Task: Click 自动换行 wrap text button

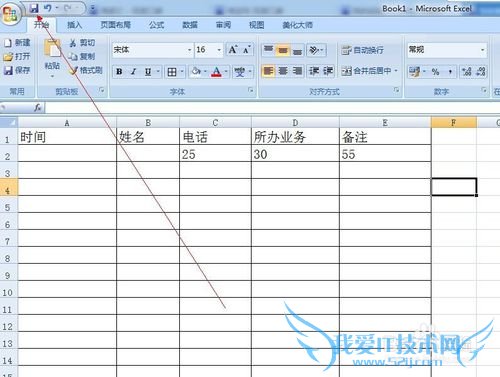Action: point(362,50)
